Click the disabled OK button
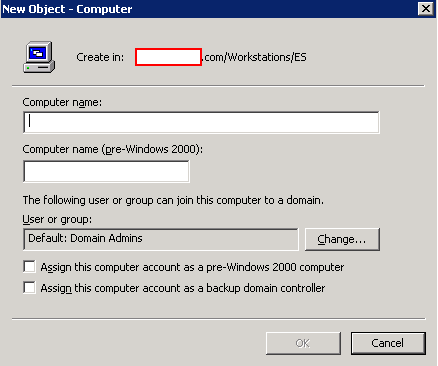The height and width of the screenshot is (366, 438). pos(303,343)
